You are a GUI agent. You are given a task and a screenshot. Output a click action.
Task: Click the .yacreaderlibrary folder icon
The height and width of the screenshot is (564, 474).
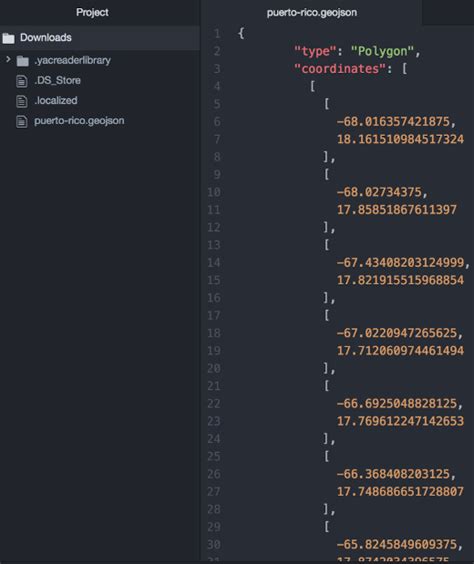(23, 61)
